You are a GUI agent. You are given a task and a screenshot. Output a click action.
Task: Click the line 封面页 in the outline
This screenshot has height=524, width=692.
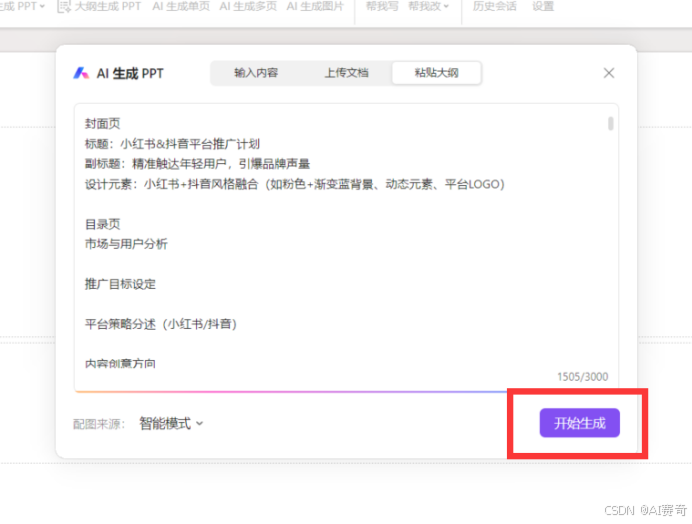[102, 124]
